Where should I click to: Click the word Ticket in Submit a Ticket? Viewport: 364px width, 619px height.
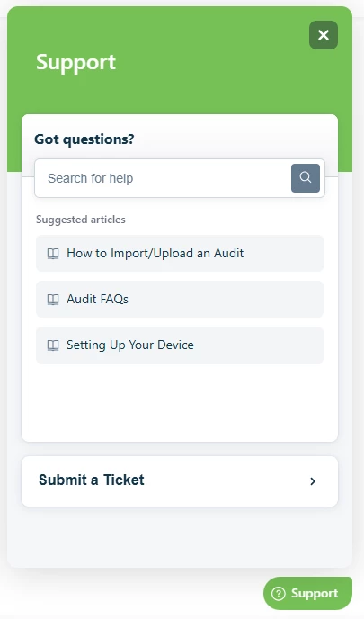point(124,480)
